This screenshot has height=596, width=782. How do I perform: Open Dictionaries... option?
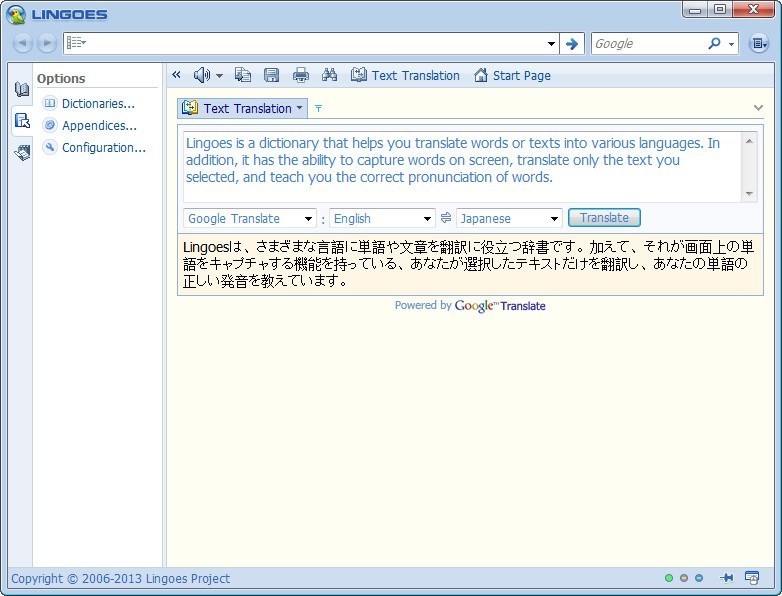pyautogui.click(x=98, y=104)
